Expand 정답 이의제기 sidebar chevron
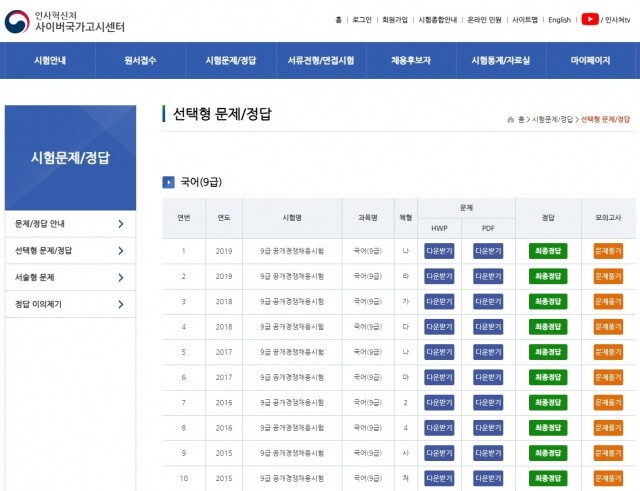The image size is (640, 491). 120,304
